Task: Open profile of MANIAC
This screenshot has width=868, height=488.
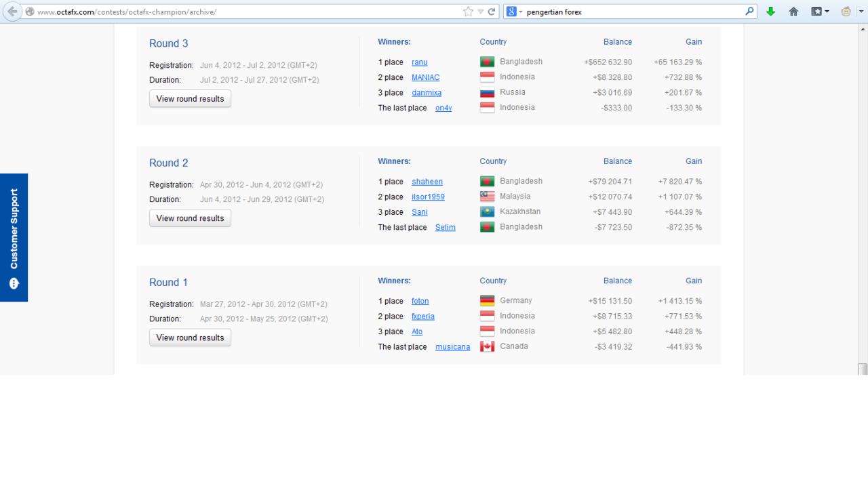Action: 425,77
